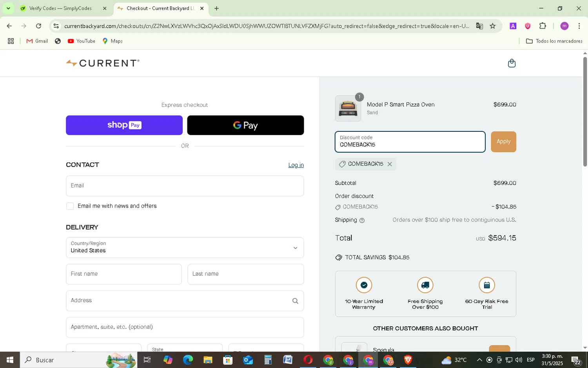Focus the Email input field
The image size is (588, 368).
185,186
